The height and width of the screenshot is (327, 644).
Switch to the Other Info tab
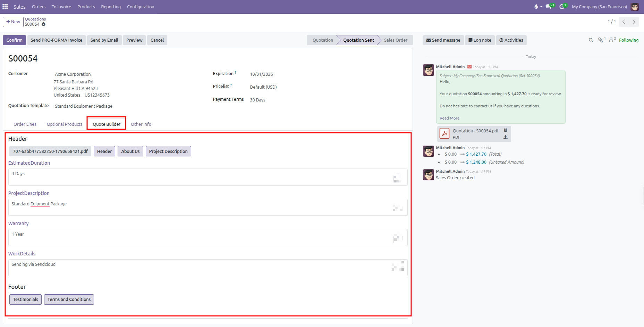point(141,124)
